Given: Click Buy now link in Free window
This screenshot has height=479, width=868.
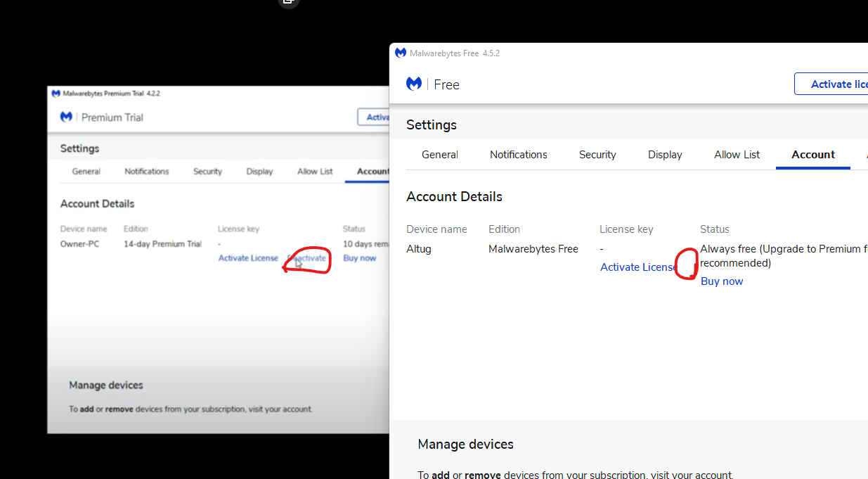Looking at the screenshot, I should pyautogui.click(x=722, y=281).
